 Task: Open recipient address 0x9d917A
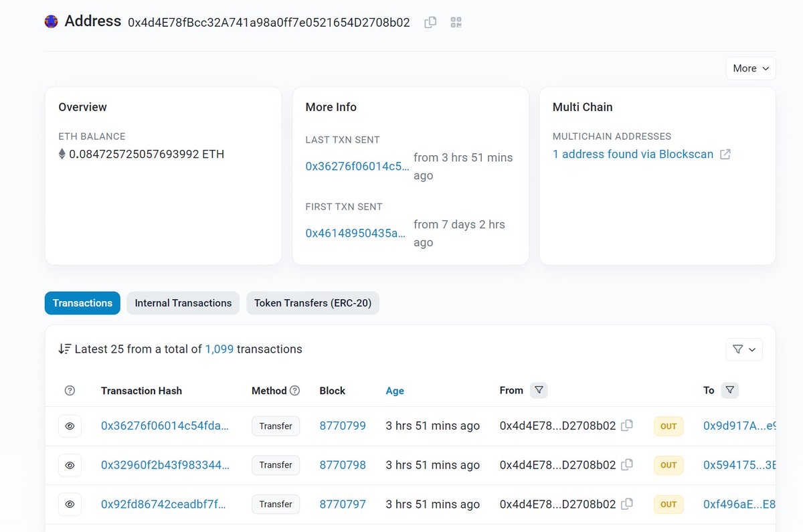739,426
